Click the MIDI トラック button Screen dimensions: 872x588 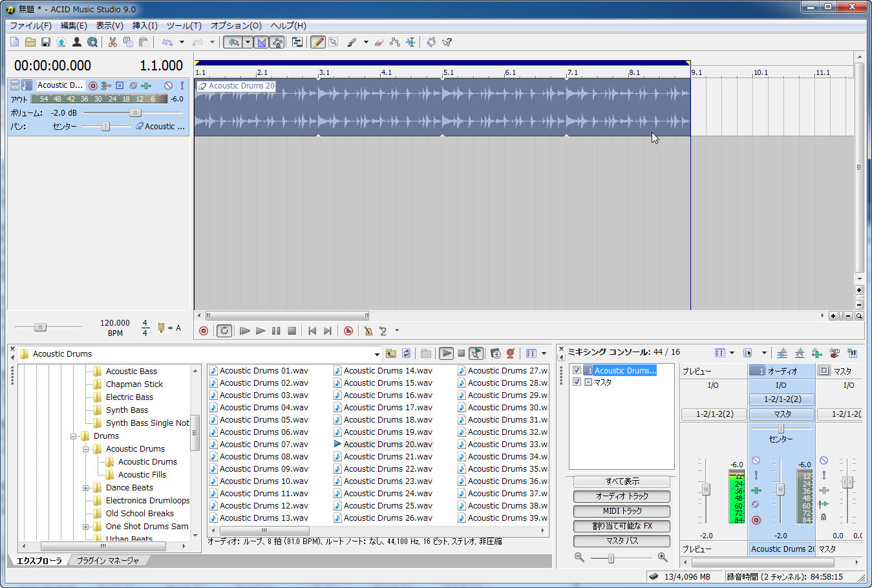pos(622,511)
